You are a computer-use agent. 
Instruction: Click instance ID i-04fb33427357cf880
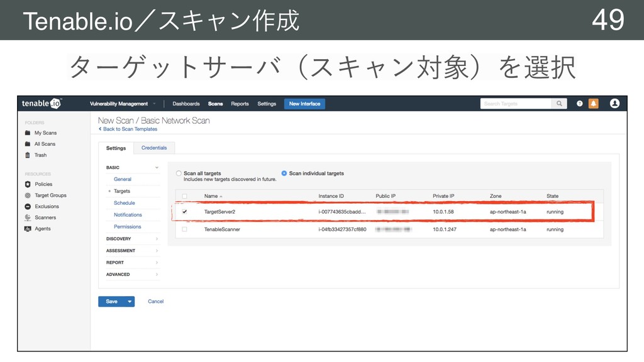342,229
